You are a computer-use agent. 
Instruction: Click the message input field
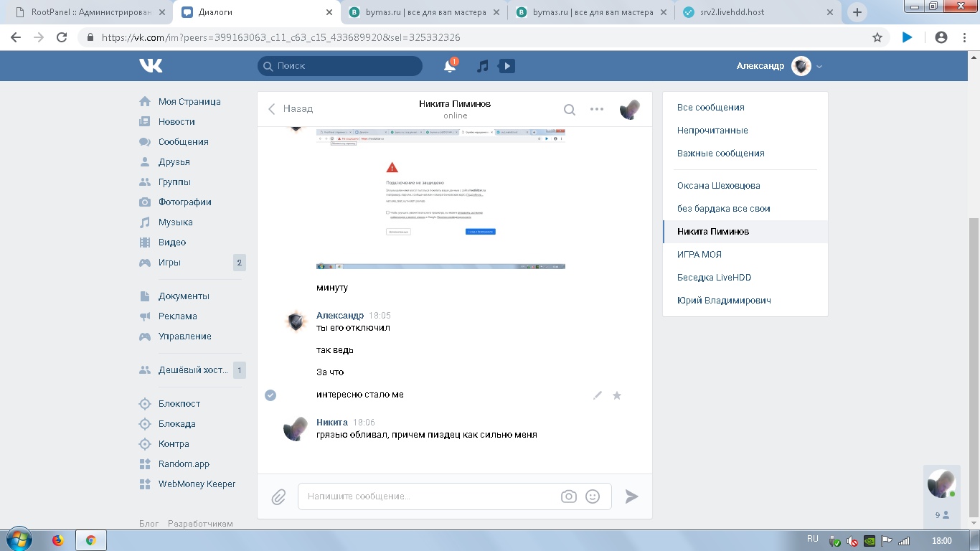tap(430, 496)
